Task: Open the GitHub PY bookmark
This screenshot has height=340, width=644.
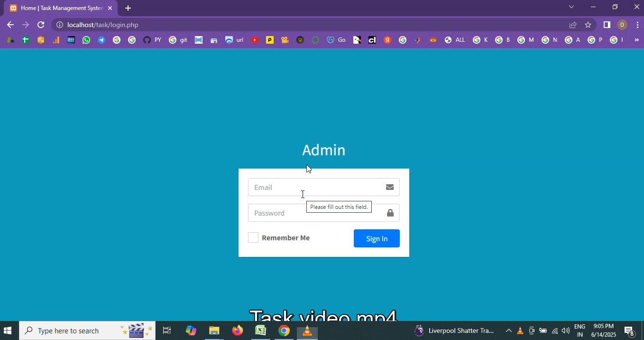Action: tap(152, 40)
